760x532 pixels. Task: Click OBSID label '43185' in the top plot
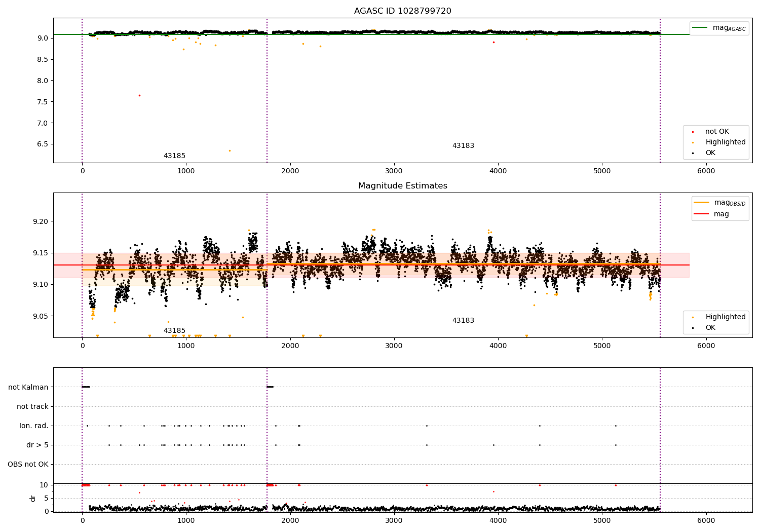tap(174, 156)
